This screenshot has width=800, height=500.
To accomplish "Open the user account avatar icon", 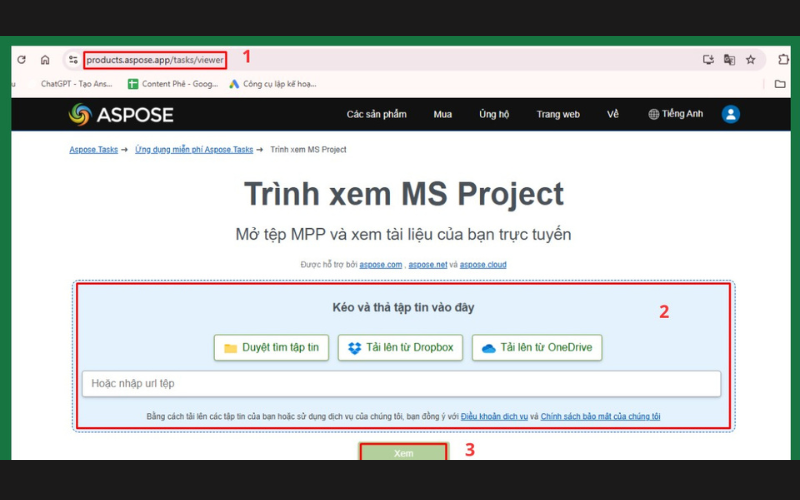I will [x=731, y=114].
